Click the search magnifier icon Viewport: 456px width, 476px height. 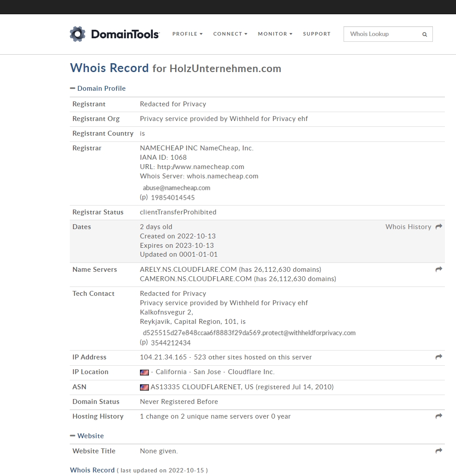[x=424, y=34]
